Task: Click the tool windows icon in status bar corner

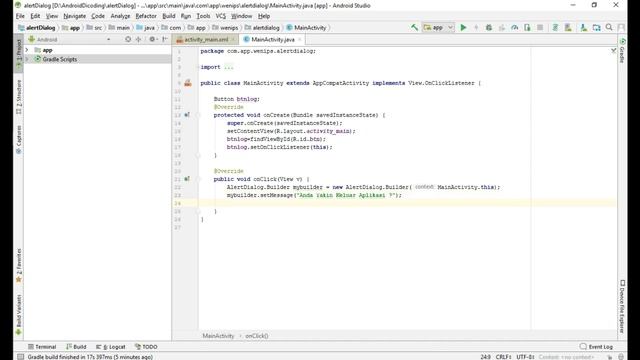Action: point(20,356)
